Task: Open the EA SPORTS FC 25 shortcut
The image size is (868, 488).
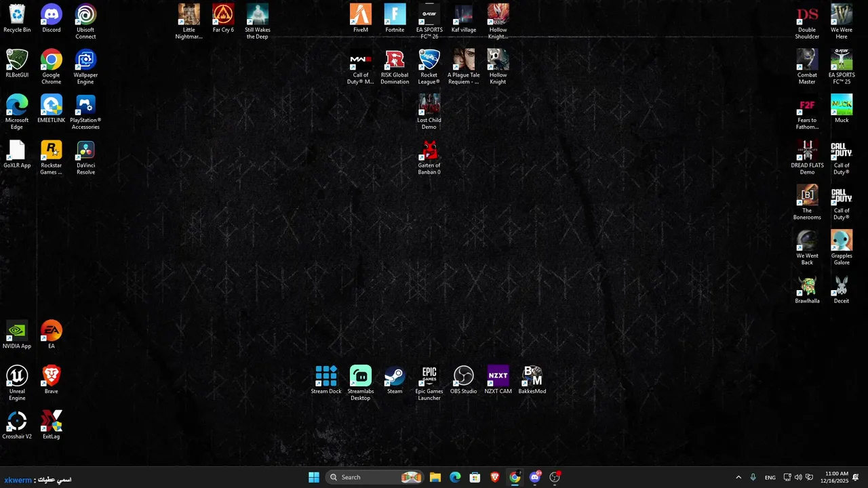Action: pyautogui.click(x=842, y=67)
